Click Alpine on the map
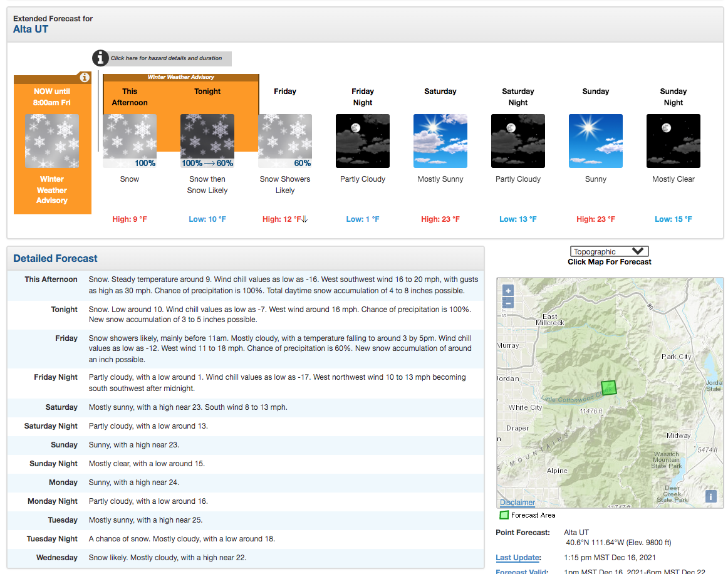 click(x=557, y=471)
